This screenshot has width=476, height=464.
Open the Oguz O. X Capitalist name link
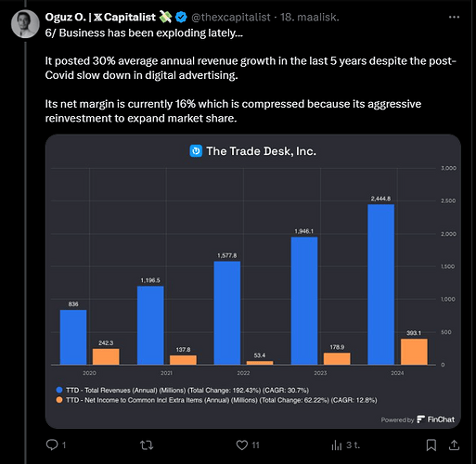point(100,17)
